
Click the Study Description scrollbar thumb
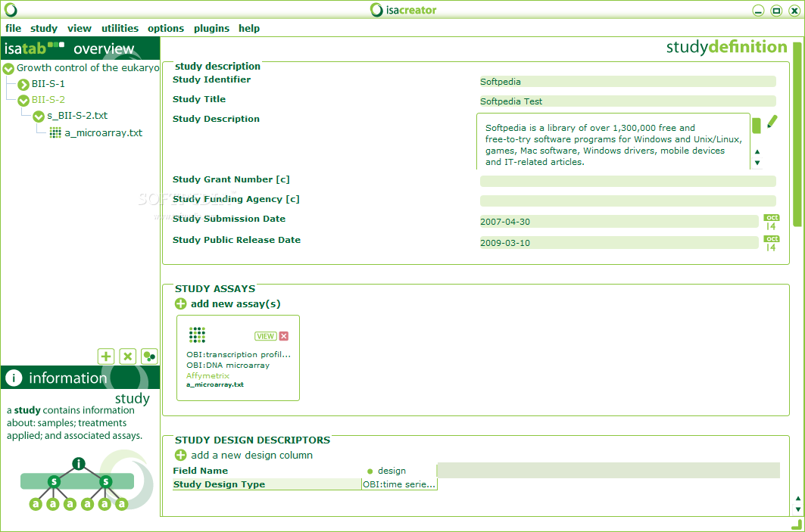[x=757, y=126]
